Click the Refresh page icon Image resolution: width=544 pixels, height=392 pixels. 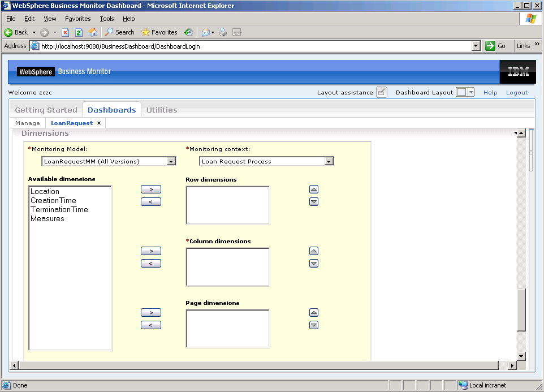point(79,32)
